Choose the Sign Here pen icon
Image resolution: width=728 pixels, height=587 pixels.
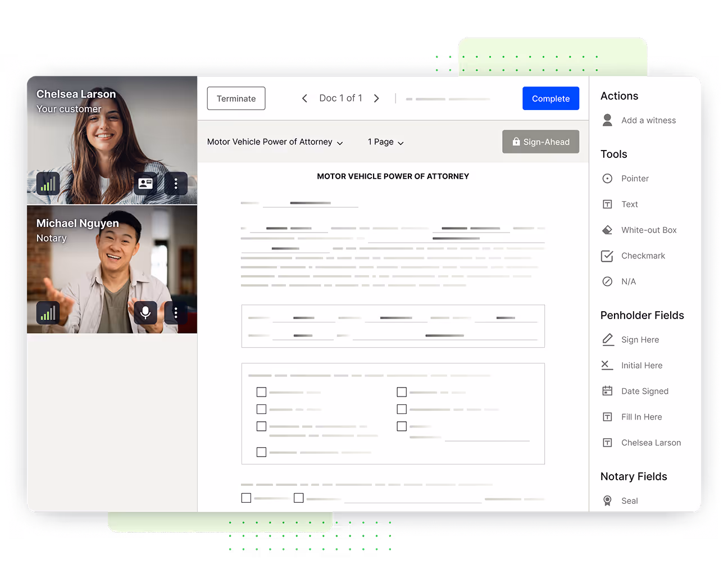coord(608,339)
